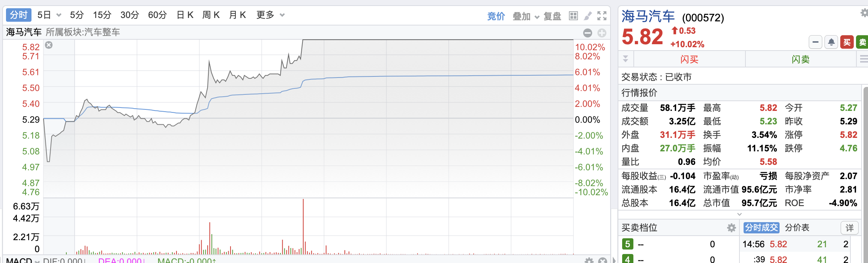Switch to the 分时成交 tab

tap(761, 227)
